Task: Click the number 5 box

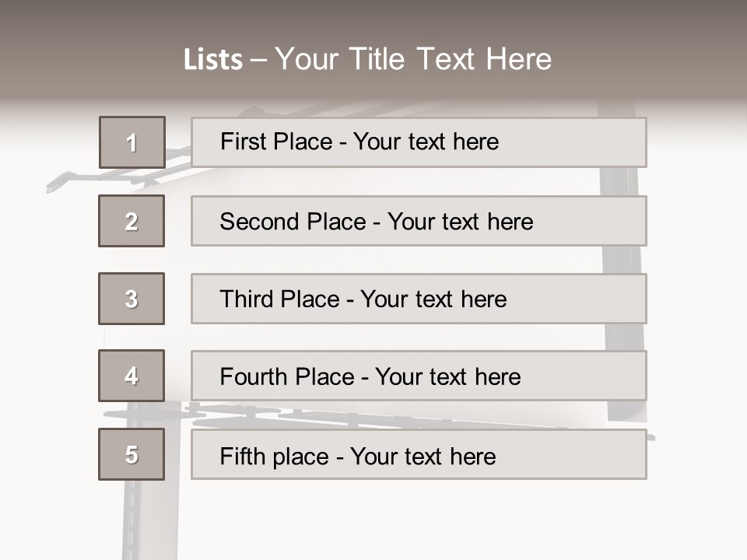Action: coord(132,454)
